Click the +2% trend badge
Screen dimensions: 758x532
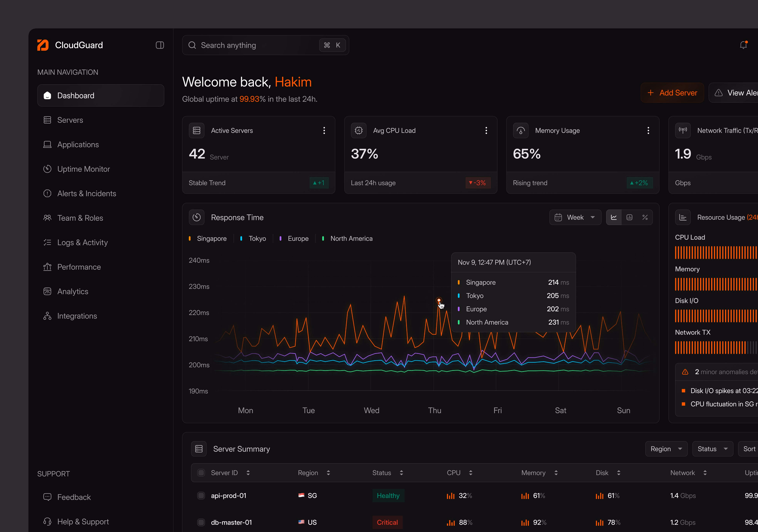tap(640, 183)
